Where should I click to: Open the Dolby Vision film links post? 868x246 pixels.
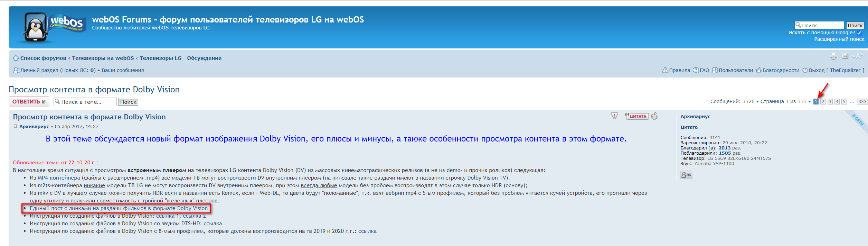119,208
